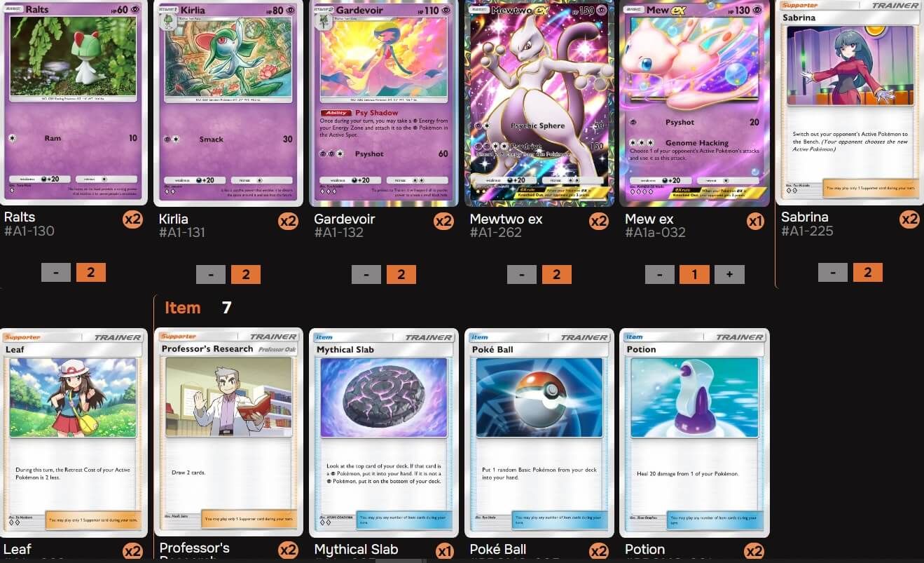Viewport: 924px width, 563px height.
Task: Select the Gardevoir card image
Action: tap(384, 103)
